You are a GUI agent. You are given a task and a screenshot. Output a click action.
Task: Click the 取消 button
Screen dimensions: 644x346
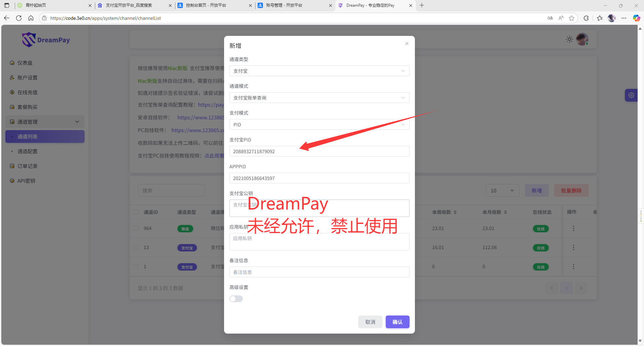[370, 322]
